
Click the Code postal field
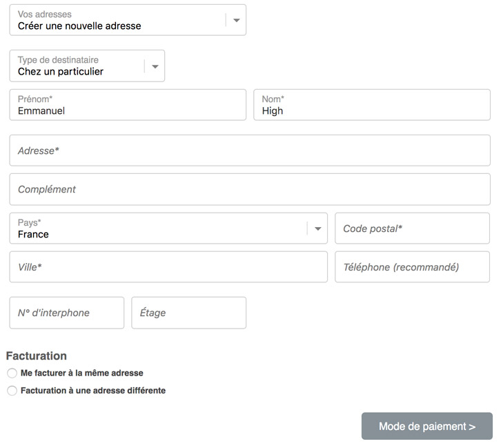(412, 228)
